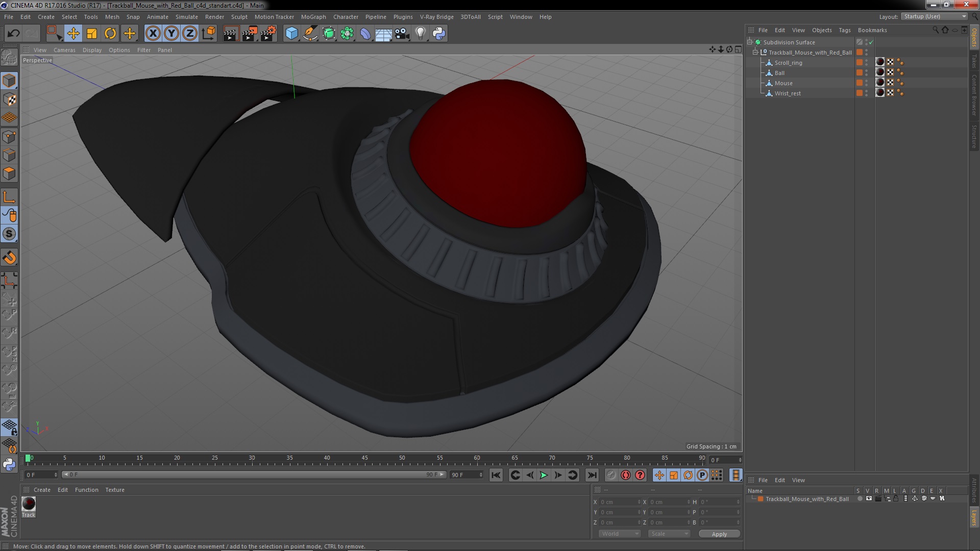Image resolution: width=980 pixels, height=551 pixels.
Task: Render to Picture Viewer
Action: pyautogui.click(x=249, y=34)
